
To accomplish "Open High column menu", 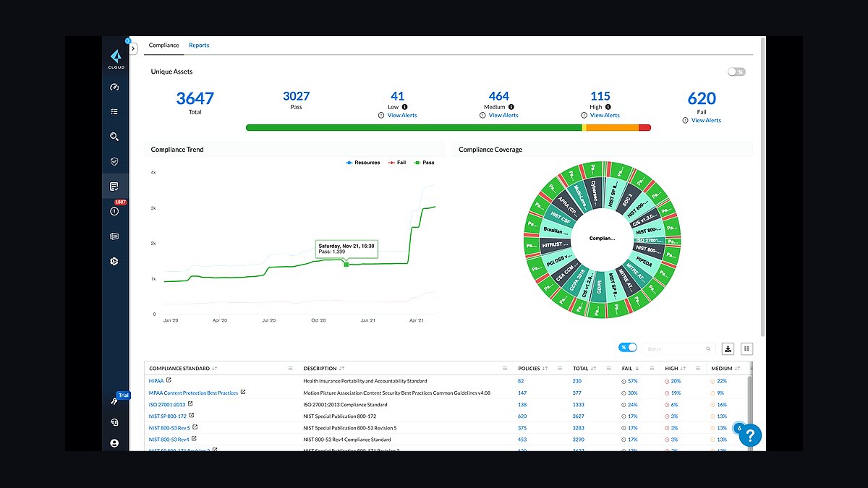I will click(x=699, y=369).
